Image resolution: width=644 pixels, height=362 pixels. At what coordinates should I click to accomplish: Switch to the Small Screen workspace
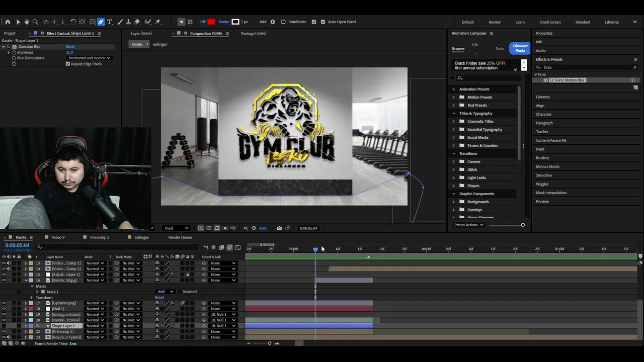pyautogui.click(x=550, y=22)
